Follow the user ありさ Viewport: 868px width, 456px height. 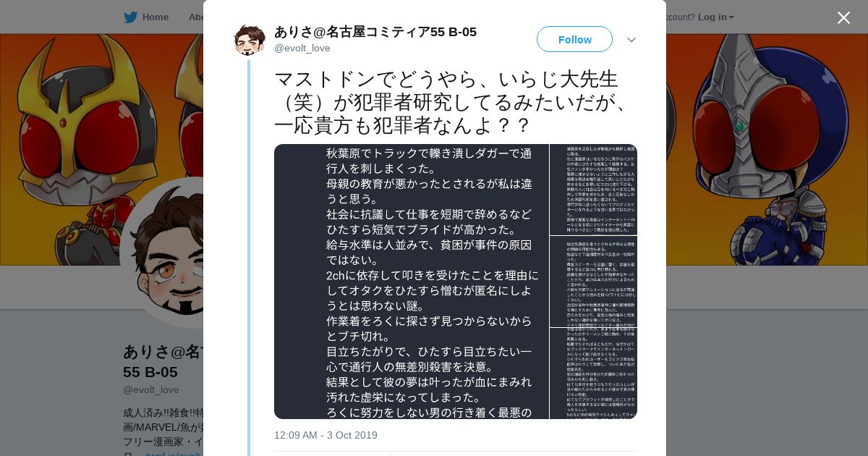click(x=574, y=39)
